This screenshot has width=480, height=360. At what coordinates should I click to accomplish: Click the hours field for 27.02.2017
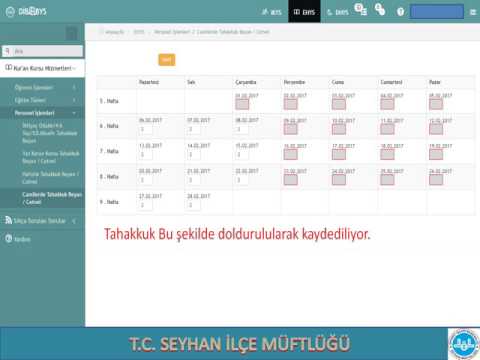[x=146, y=205]
